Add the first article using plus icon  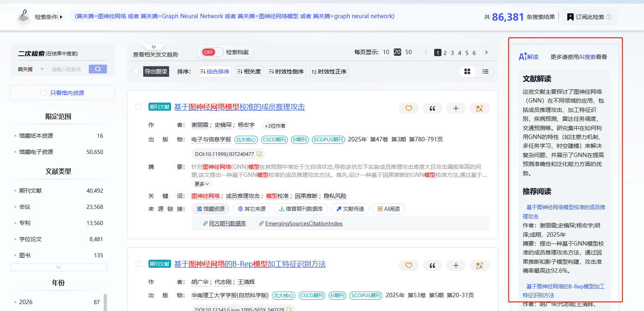click(456, 108)
